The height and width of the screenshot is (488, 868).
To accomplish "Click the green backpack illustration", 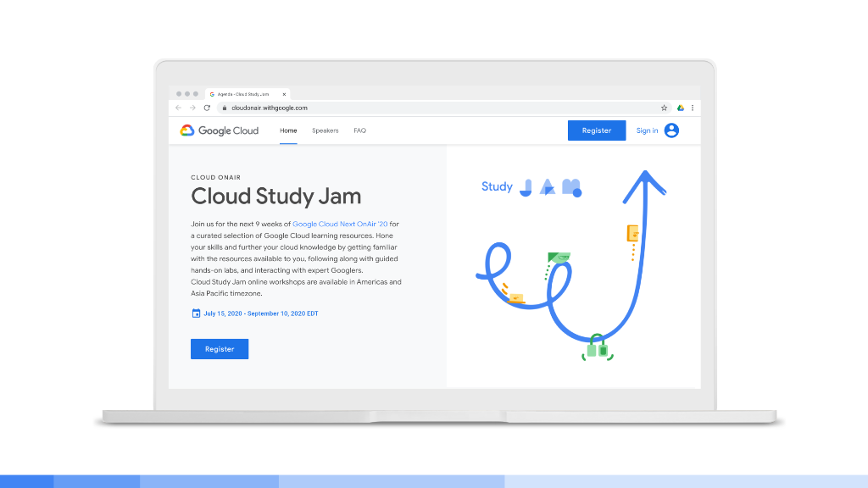I will tap(598, 347).
